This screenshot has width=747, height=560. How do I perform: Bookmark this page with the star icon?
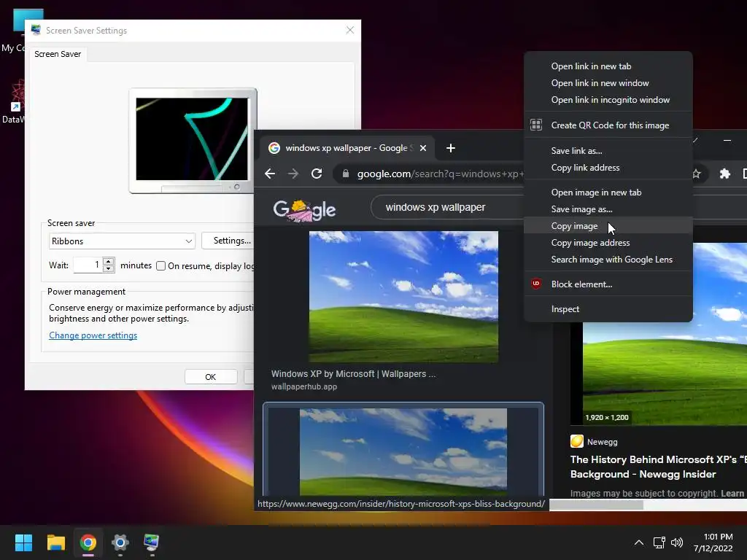pos(696,174)
